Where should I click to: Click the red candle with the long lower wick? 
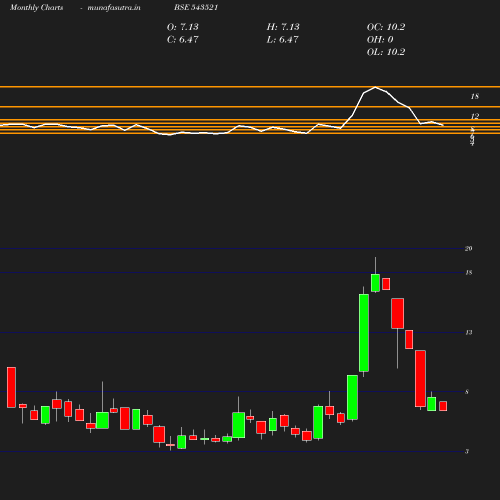pos(397,313)
